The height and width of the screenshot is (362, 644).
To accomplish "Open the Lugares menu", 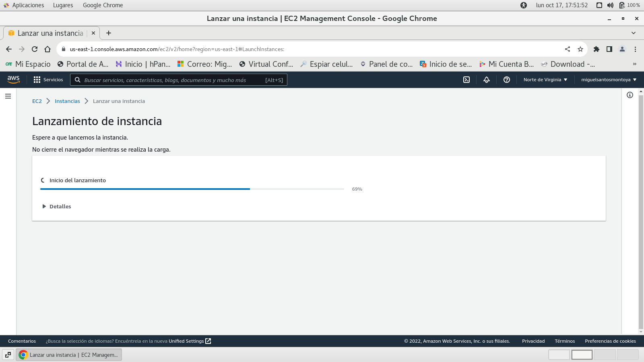I will (x=63, y=5).
